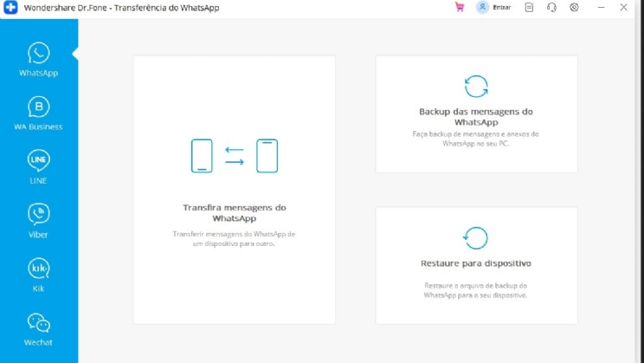
Task: Open the support headset icon
Action: pyautogui.click(x=551, y=8)
